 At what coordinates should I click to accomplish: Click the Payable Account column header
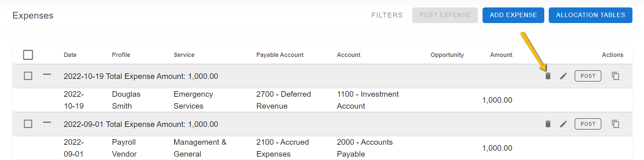(280, 55)
